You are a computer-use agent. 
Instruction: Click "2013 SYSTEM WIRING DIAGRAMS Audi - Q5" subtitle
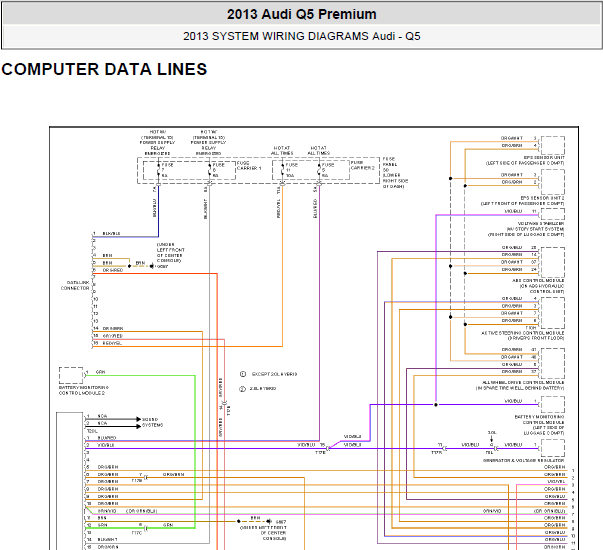pyautogui.click(x=302, y=36)
